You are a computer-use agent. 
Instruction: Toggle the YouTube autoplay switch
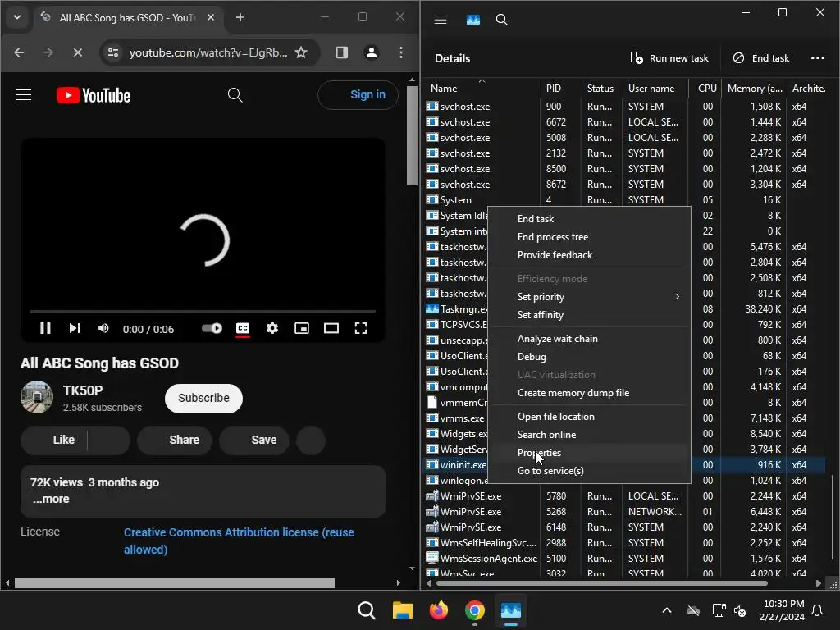[212, 328]
